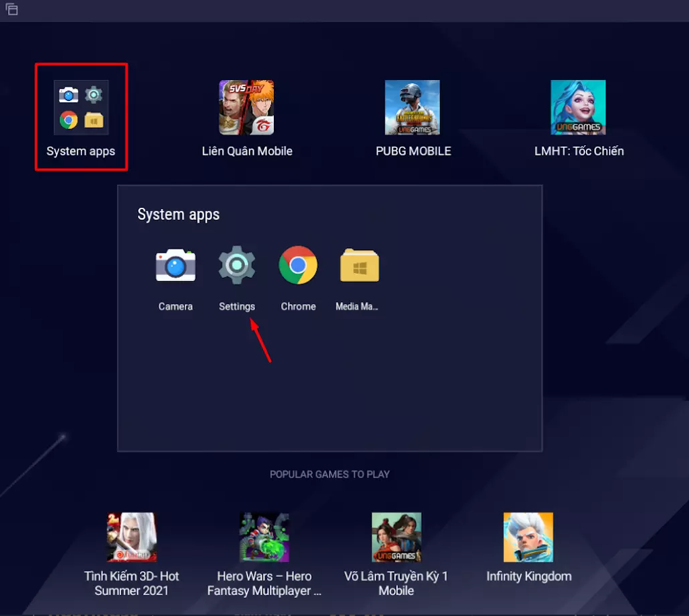Click 'Hero Wars – Hero Fantasy Multiplayer' label
689x616 pixels.
pos(264,584)
